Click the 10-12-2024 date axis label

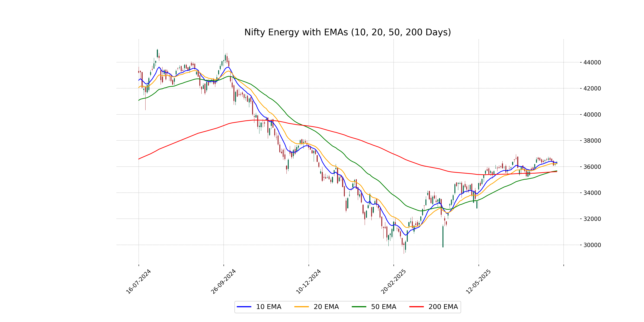[x=308, y=281]
